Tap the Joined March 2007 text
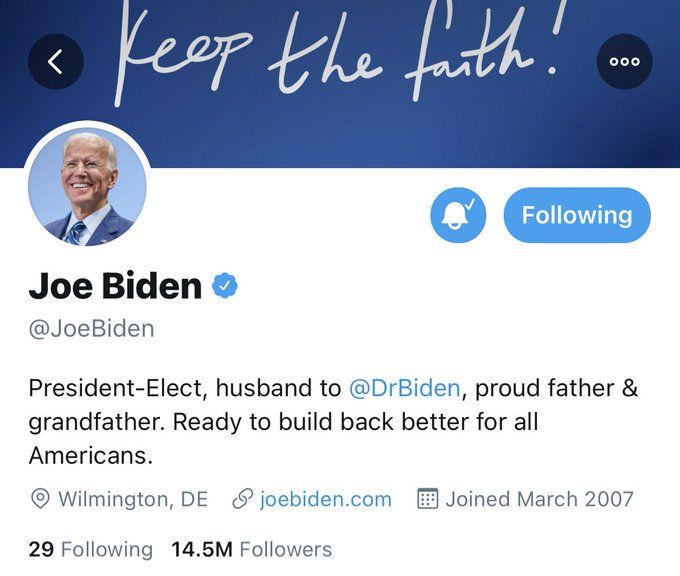Viewport: 680px width, 576px height. (539, 499)
